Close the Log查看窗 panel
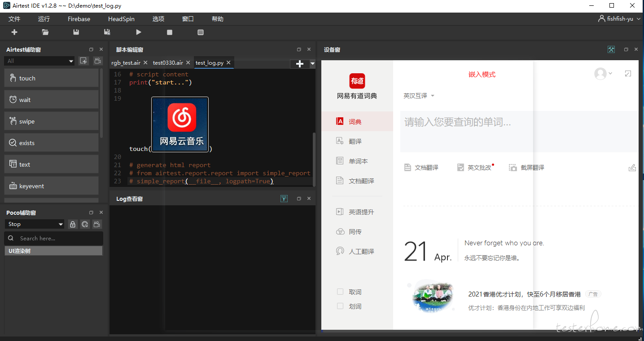Viewport: 644px width, 341px height. coord(309,199)
